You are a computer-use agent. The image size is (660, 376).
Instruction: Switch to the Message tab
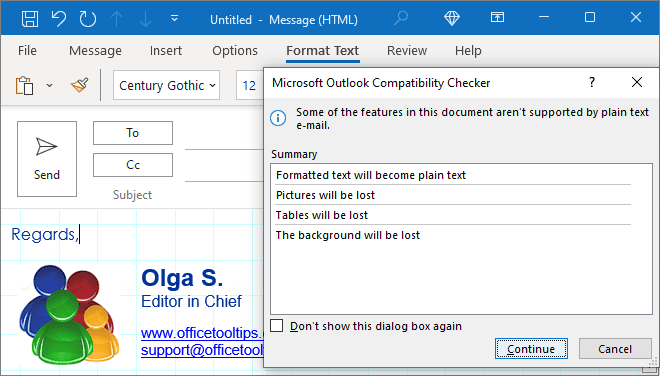click(95, 51)
